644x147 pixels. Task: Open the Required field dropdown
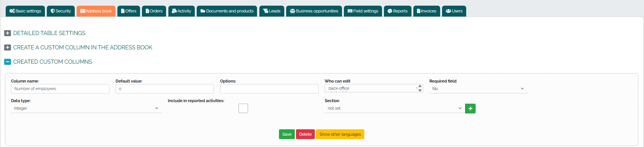coord(478,89)
